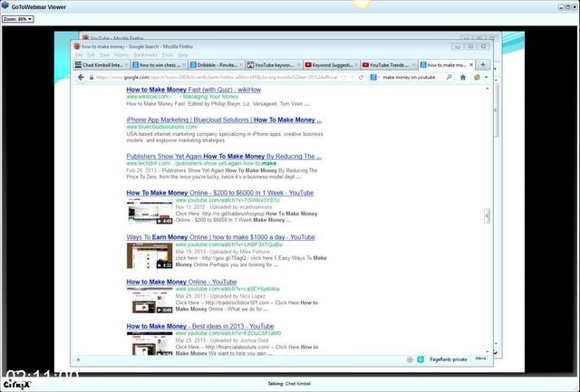The image size is (580, 392).
Task: Click thumbnail of '$200 to $6000' video
Action: (150, 211)
